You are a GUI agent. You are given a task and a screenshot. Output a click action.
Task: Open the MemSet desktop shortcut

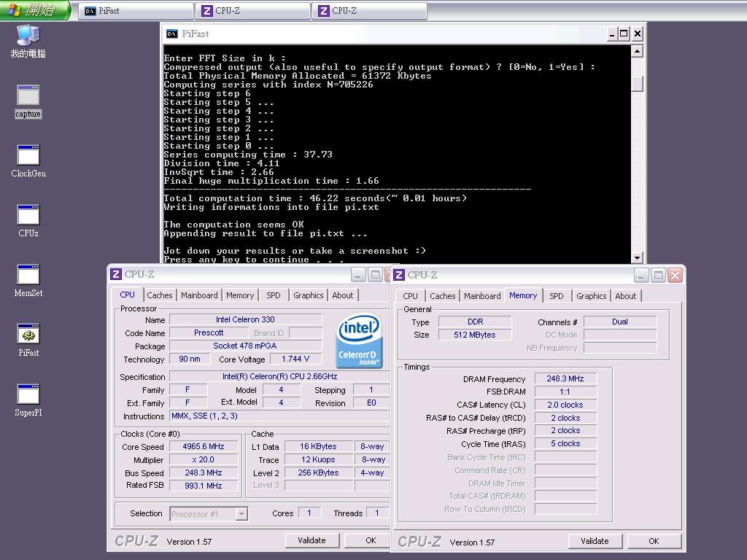tap(28, 281)
